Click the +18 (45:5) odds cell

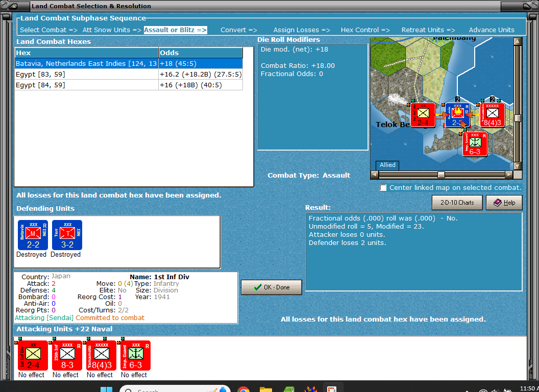[201, 64]
